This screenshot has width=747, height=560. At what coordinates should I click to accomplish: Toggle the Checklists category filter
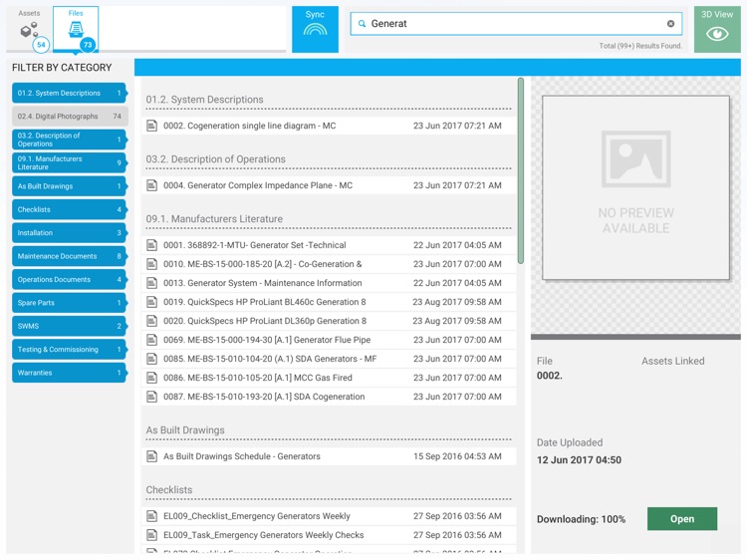pyautogui.click(x=70, y=209)
